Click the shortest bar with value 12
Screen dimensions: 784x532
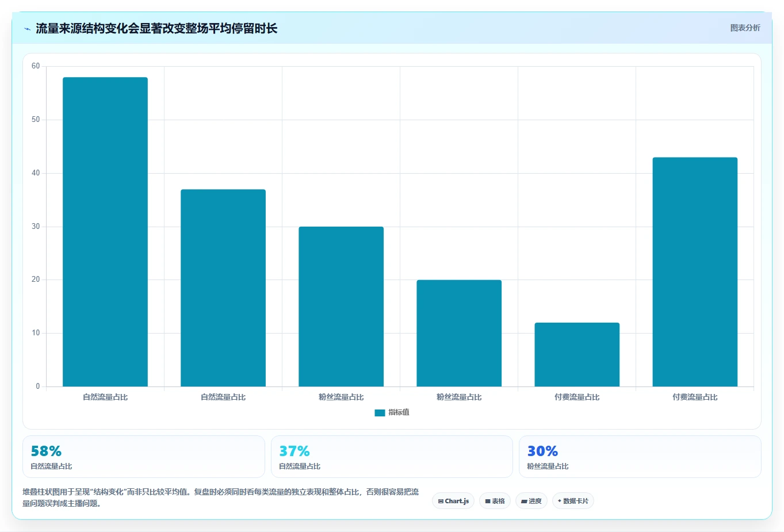577,354
